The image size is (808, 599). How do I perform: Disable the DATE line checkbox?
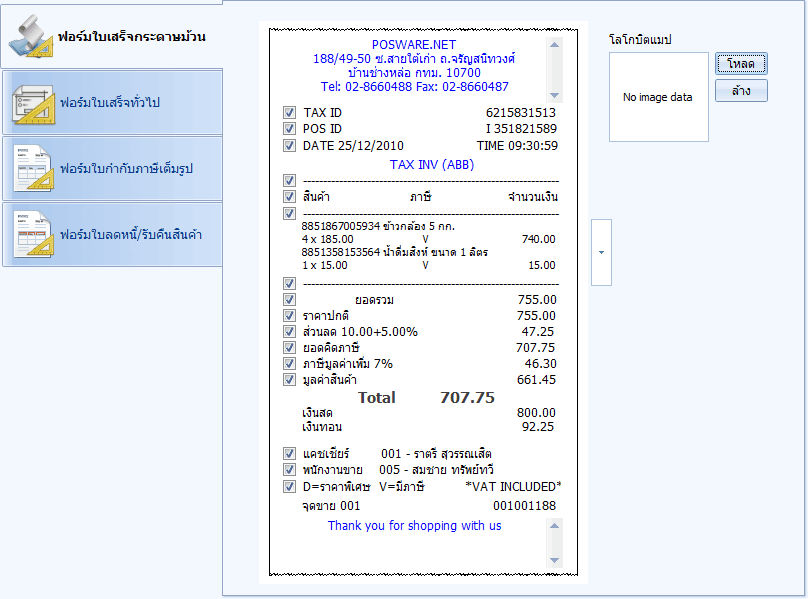[289, 146]
